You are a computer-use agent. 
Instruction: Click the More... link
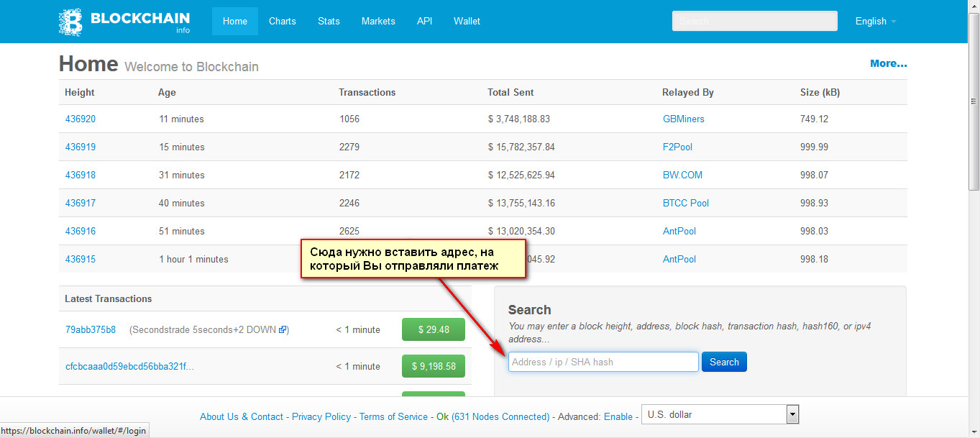point(888,63)
